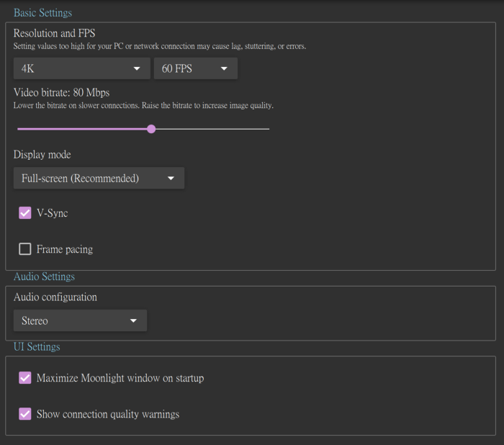Click the Audio configuration label
Screen dimensions: 504x445
click(x=55, y=297)
